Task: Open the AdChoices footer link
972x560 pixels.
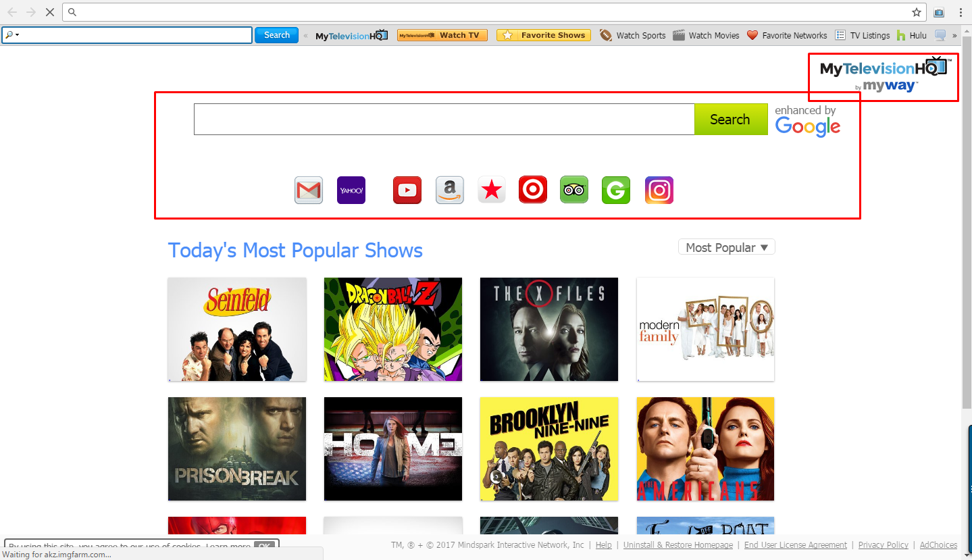Action: coord(939,545)
